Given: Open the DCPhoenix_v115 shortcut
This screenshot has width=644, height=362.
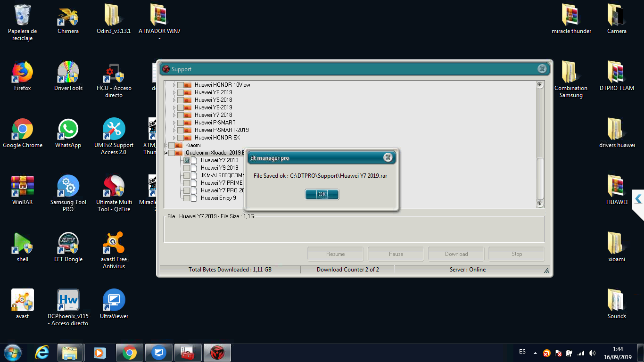Looking at the screenshot, I should tap(68, 307).
